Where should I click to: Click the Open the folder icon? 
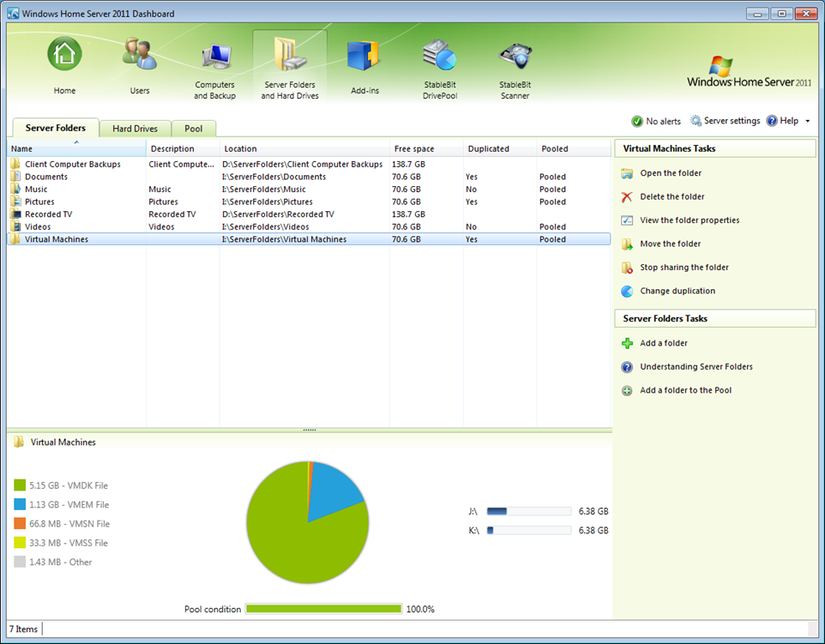click(x=626, y=174)
